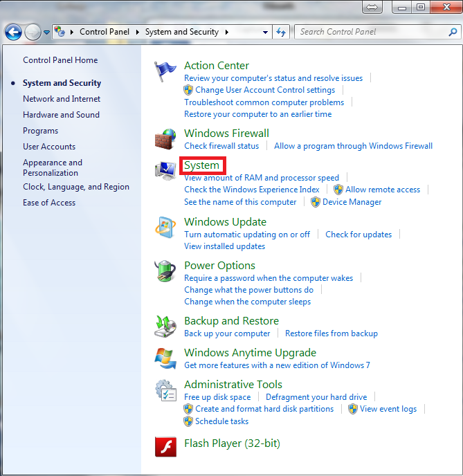Open the Windows Update heading link
The width and height of the screenshot is (463, 476).
tap(226, 222)
